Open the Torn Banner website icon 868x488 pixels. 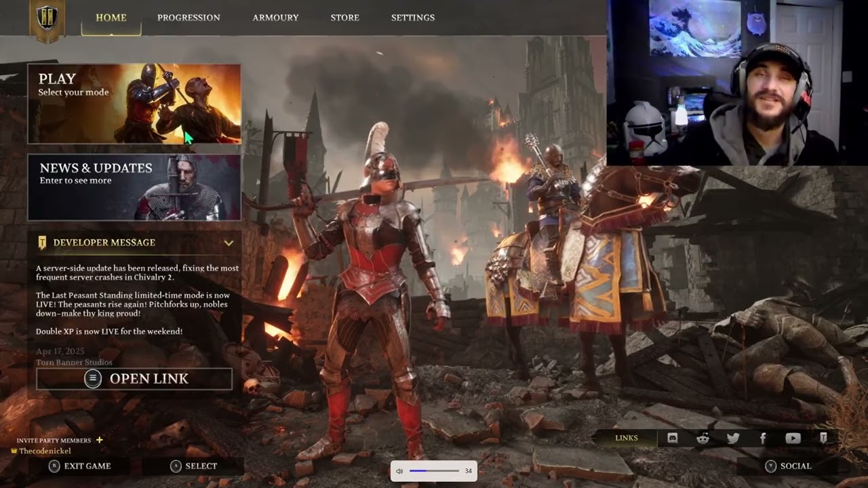point(823,438)
